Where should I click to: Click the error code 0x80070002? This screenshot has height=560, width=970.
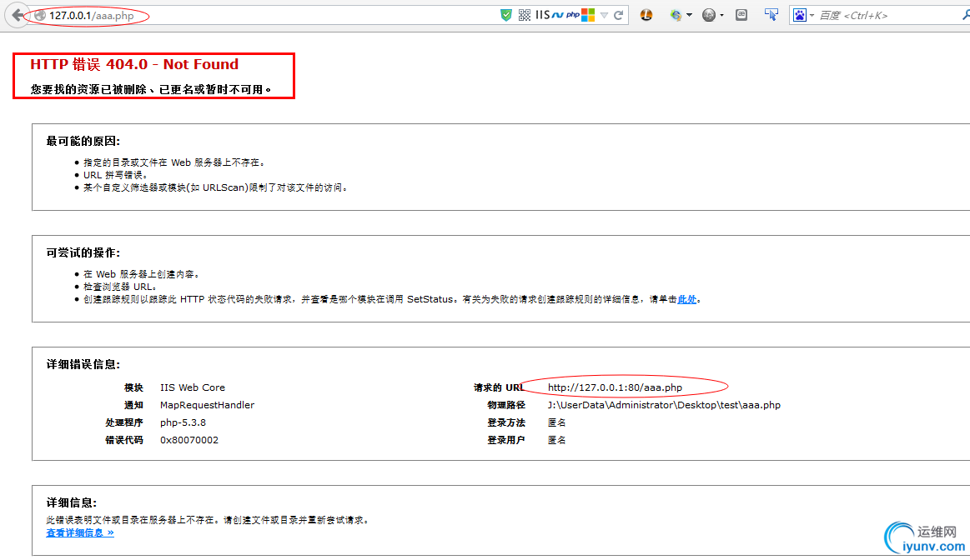pyautogui.click(x=189, y=440)
